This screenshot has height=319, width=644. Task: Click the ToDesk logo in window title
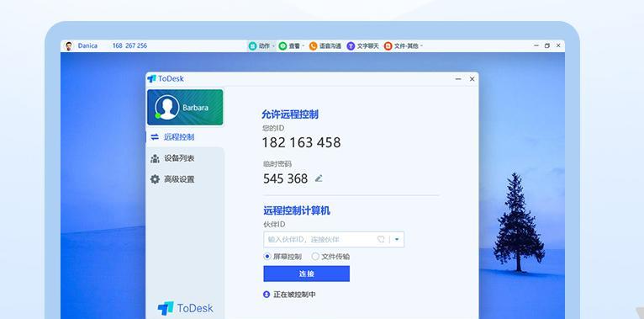(x=166, y=78)
